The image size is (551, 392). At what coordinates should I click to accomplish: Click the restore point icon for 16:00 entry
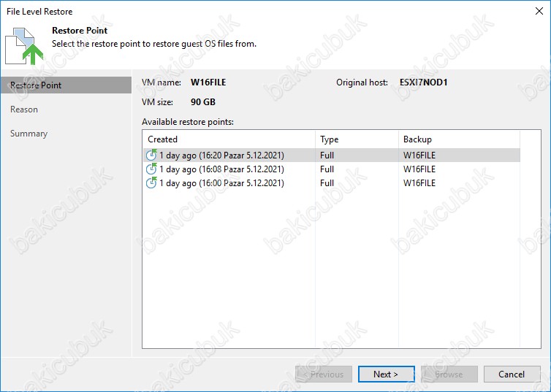[x=151, y=182]
